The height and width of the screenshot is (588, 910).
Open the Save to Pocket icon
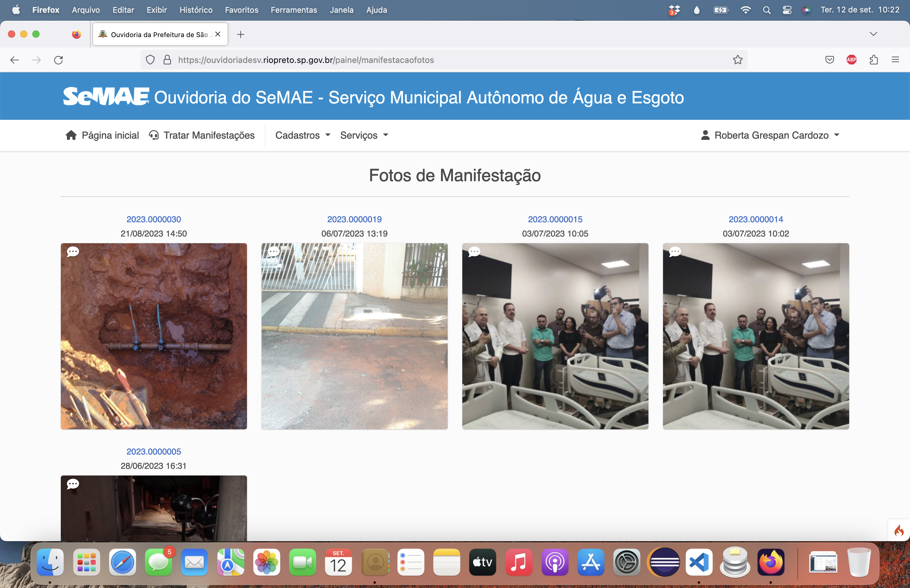[829, 60]
